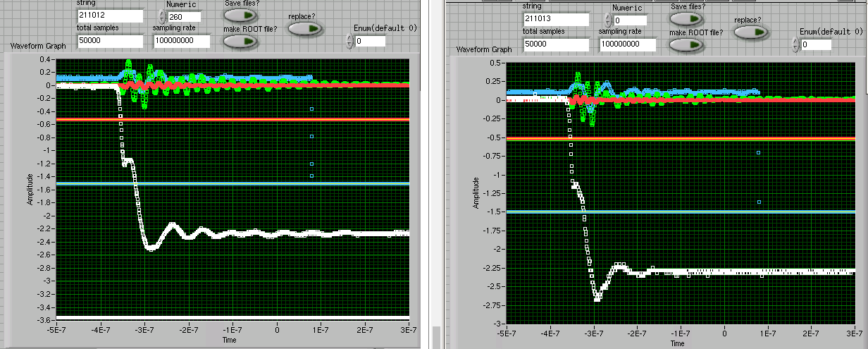Click string field containing 211013
The image size is (868, 349).
[555, 19]
